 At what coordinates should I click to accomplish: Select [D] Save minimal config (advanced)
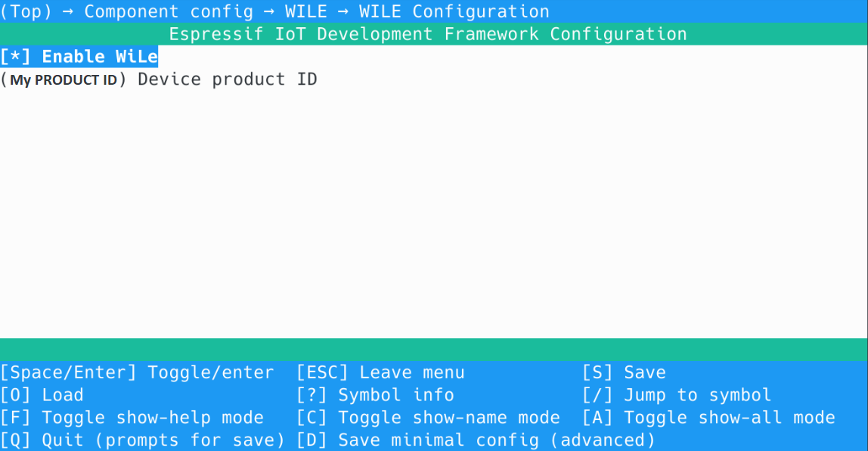point(476,440)
